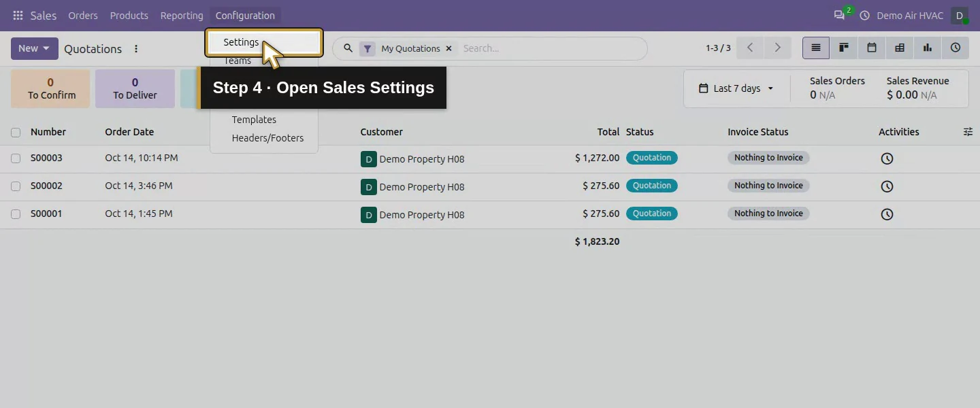Open the apps grid home menu
Image resolution: width=980 pixels, height=408 pixels.
click(x=18, y=16)
